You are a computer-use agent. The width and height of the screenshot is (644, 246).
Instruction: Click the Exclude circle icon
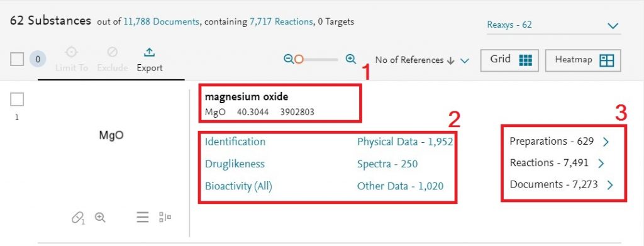click(112, 52)
